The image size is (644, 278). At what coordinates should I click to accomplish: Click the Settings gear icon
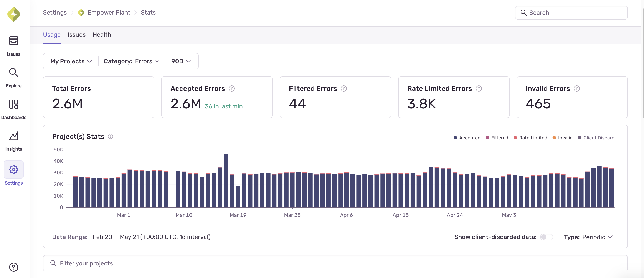(x=13, y=170)
